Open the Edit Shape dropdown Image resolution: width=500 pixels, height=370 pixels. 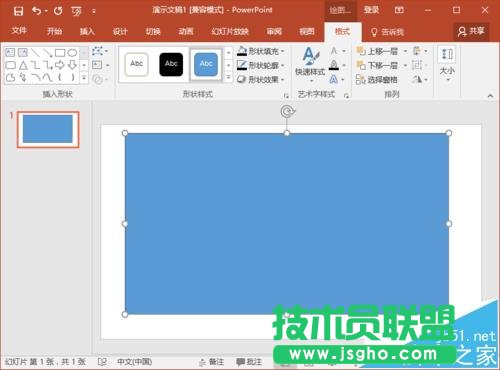point(100,51)
